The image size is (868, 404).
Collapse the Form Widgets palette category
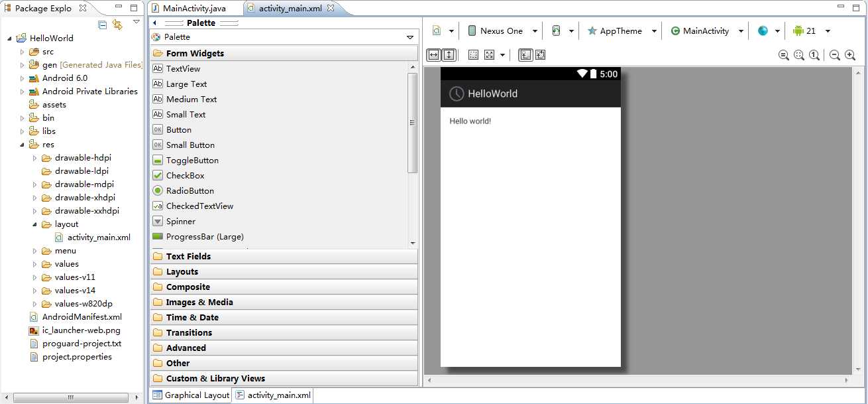click(284, 53)
